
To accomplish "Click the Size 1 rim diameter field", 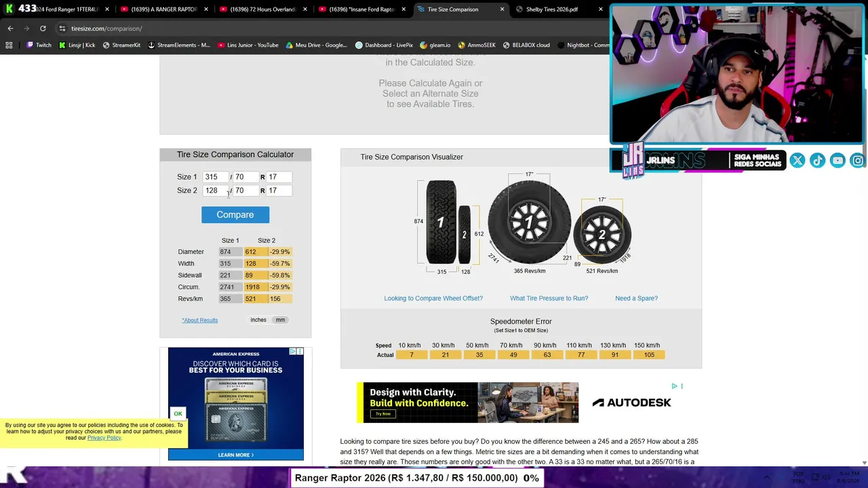I will click(279, 177).
